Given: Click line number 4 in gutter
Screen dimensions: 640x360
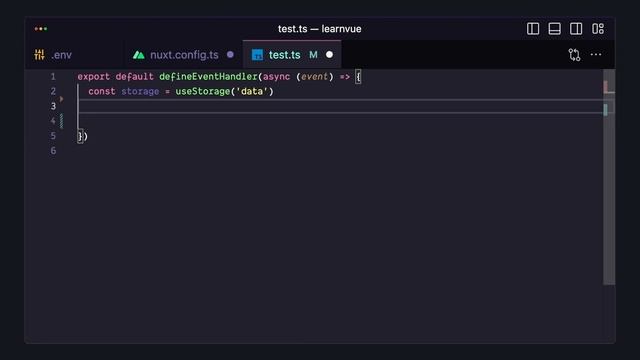Looking at the screenshot, I should click(53, 121).
